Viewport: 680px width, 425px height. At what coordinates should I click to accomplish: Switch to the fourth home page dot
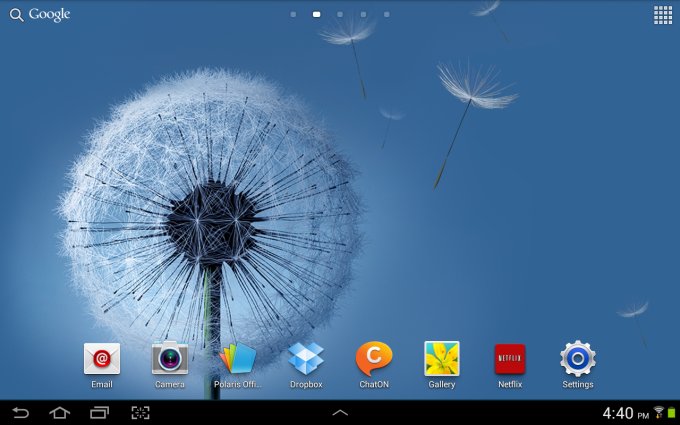coord(363,14)
